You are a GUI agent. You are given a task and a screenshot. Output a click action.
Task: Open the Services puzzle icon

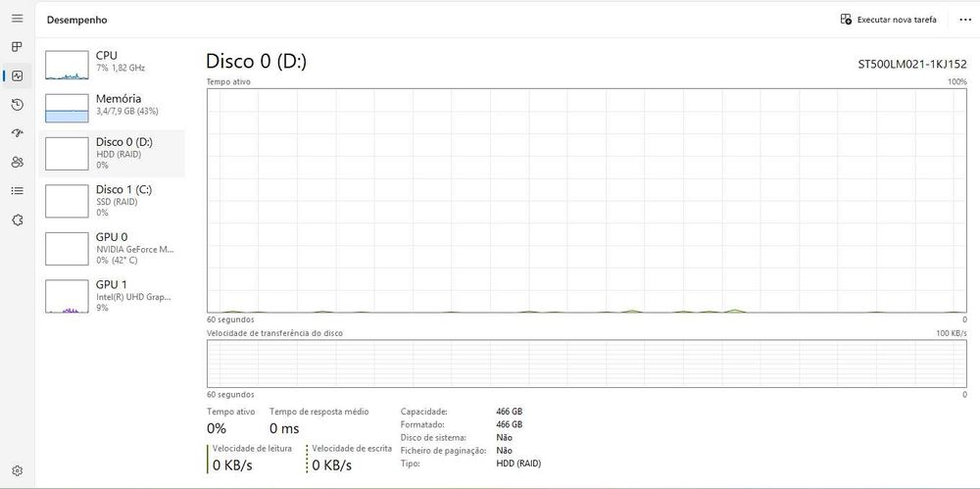point(18,220)
